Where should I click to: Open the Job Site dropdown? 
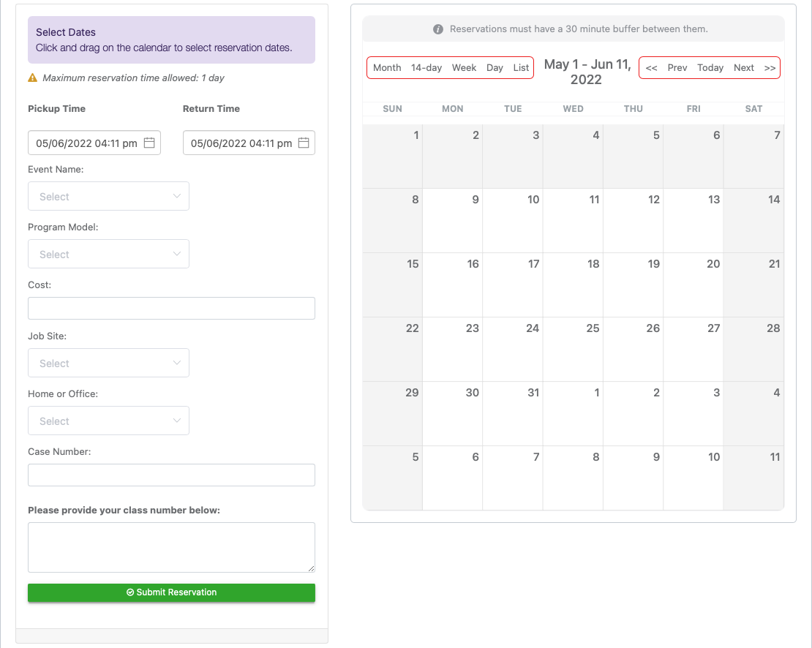tap(108, 363)
